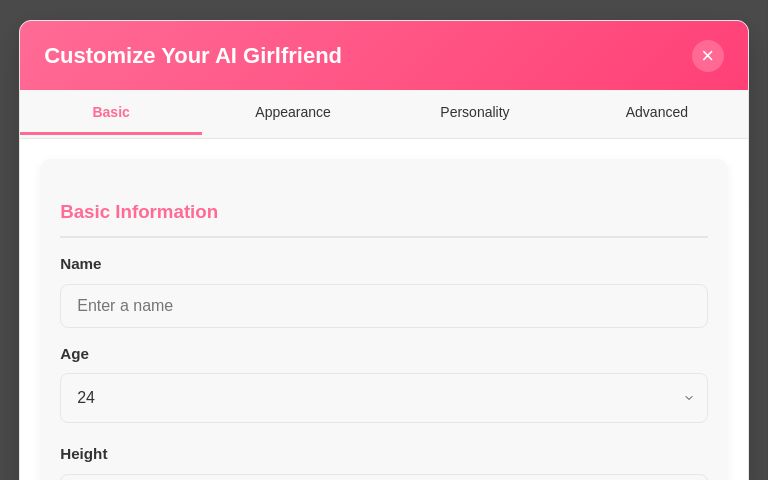Focus the Name text field
The width and height of the screenshot is (768, 480).
(x=383, y=306)
